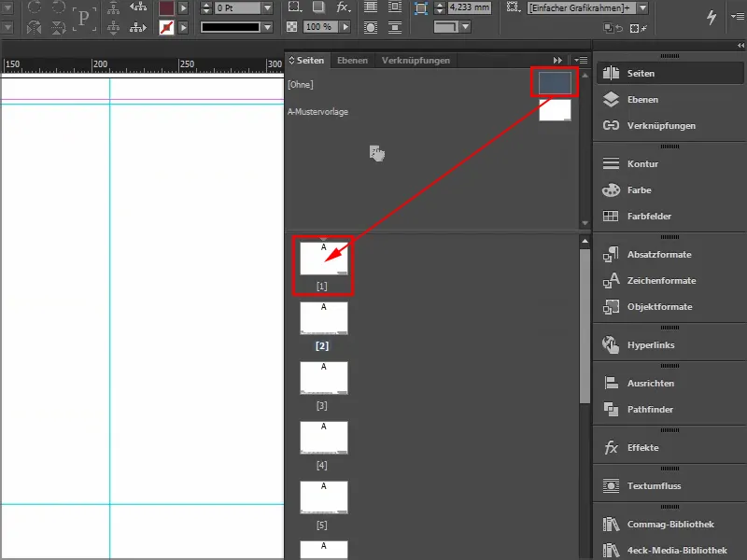Open stroke style line dropdown
This screenshot has width=747, height=560.
[x=268, y=27]
